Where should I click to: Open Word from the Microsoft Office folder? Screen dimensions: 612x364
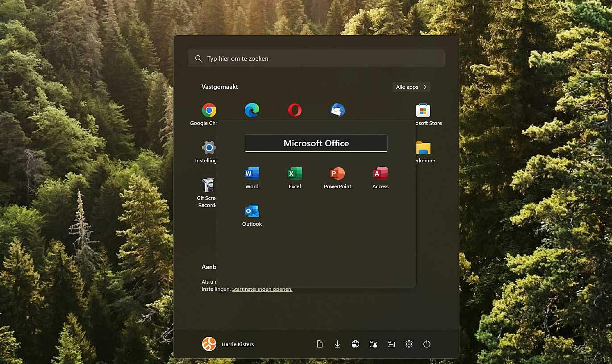pyautogui.click(x=252, y=174)
